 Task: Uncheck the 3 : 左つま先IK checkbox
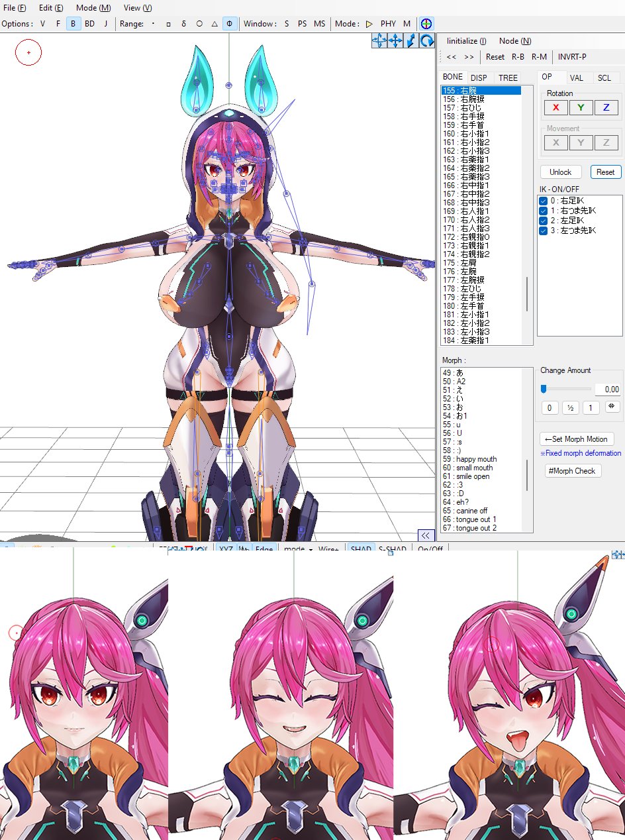point(543,231)
